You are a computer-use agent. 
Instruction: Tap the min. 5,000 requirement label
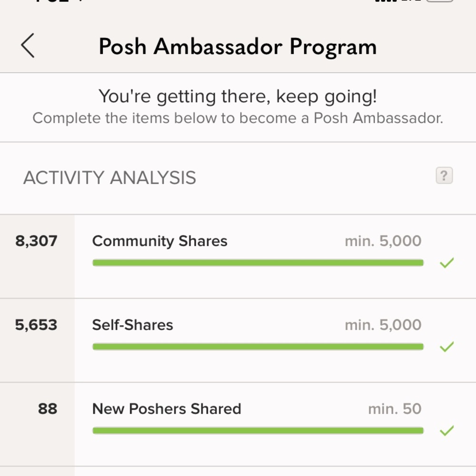pos(383,241)
